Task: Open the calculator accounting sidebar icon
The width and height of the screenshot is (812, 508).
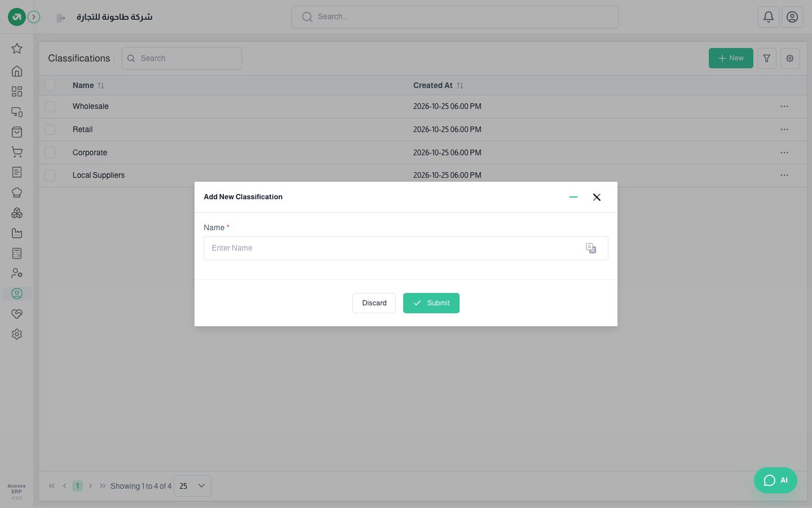Action: (17, 253)
